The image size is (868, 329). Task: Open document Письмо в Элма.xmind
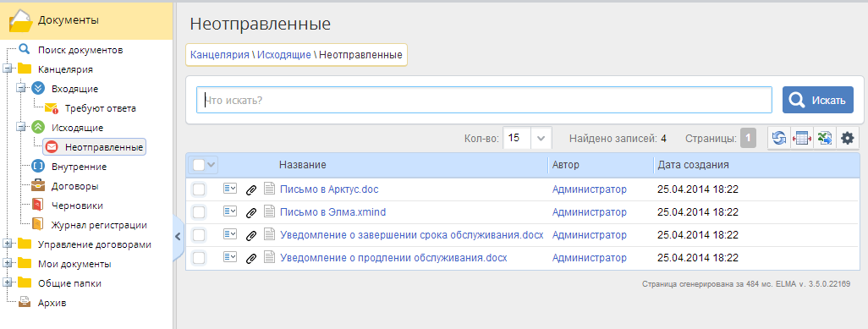point(332,212)
